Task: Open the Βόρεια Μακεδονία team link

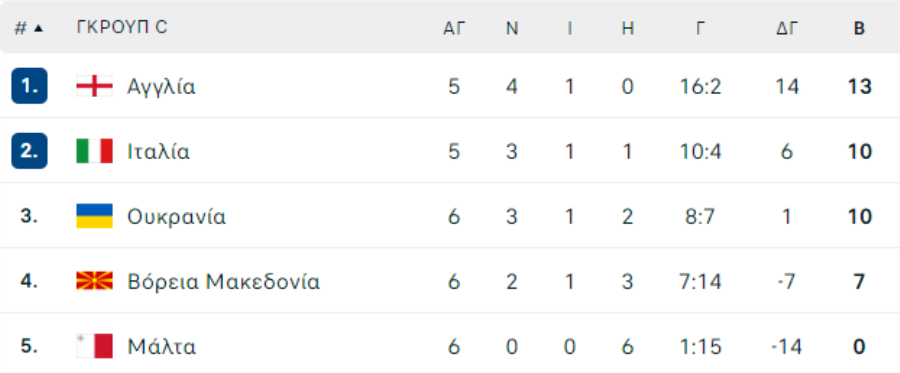Action: click(x=223, y=282)
